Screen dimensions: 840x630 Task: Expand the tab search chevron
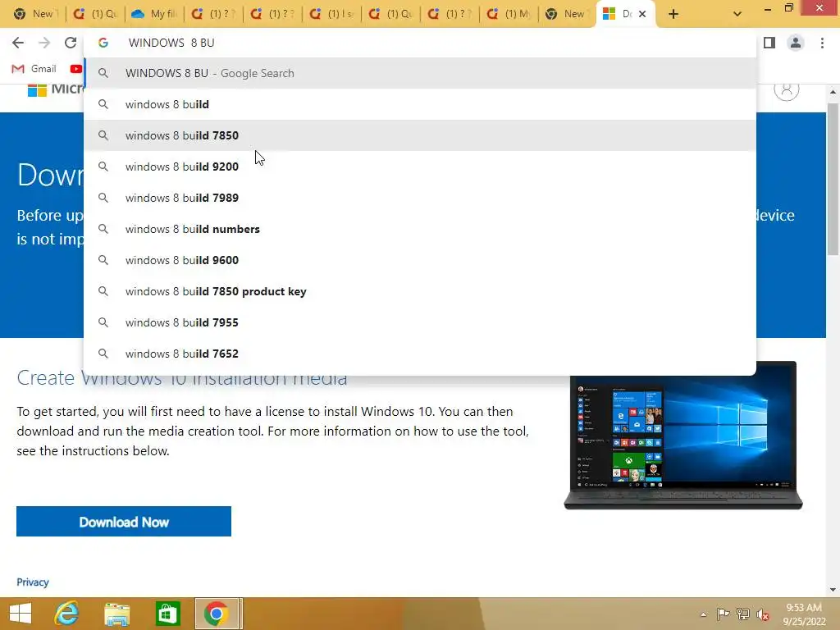point(737,14)
